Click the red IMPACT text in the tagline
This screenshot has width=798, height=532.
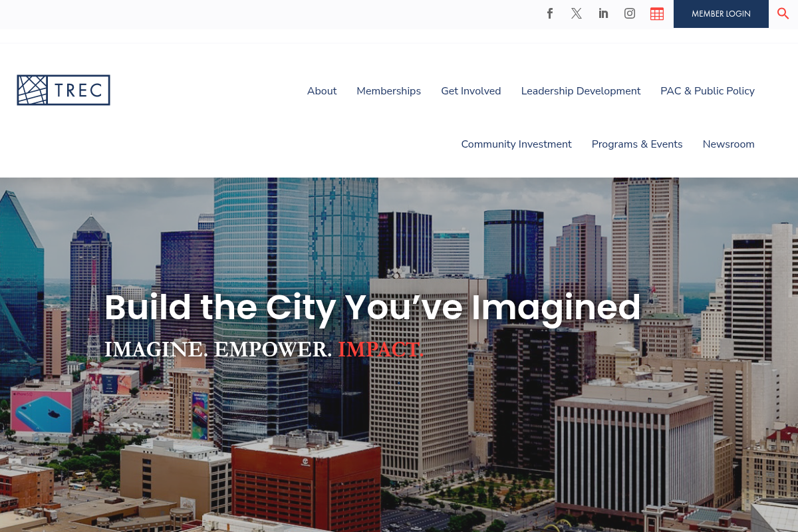pos(380,349)
